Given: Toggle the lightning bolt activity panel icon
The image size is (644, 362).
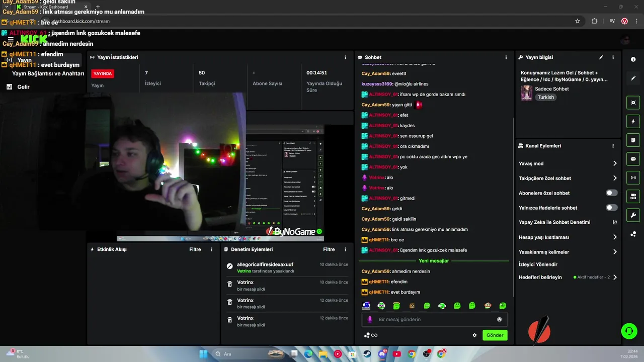Looking at the screenshot, I should click(633, 121).
